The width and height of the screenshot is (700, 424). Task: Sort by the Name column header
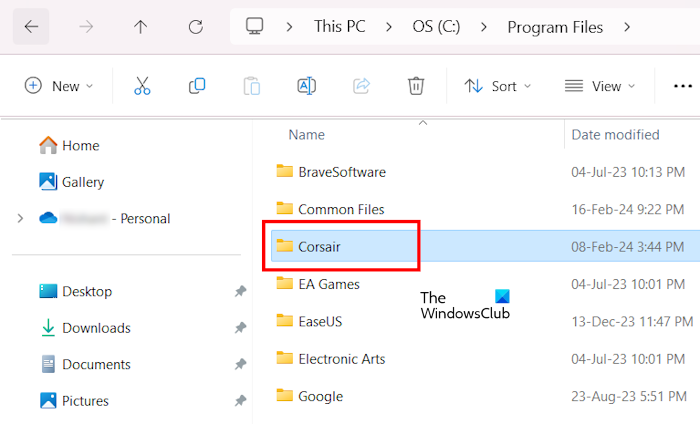coord(307,134)
